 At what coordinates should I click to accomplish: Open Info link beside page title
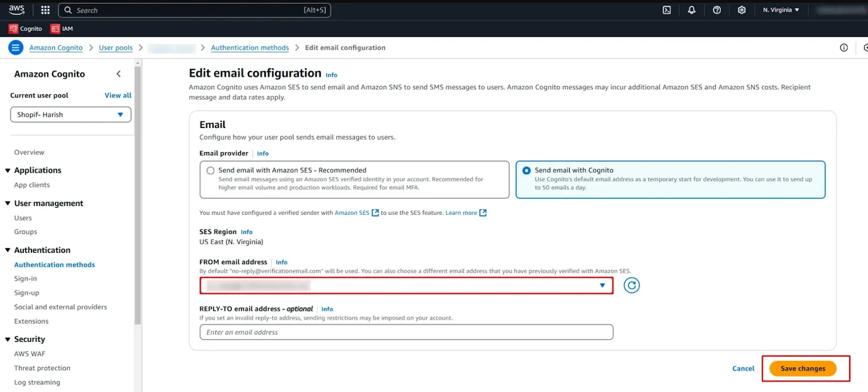(331, 75)
